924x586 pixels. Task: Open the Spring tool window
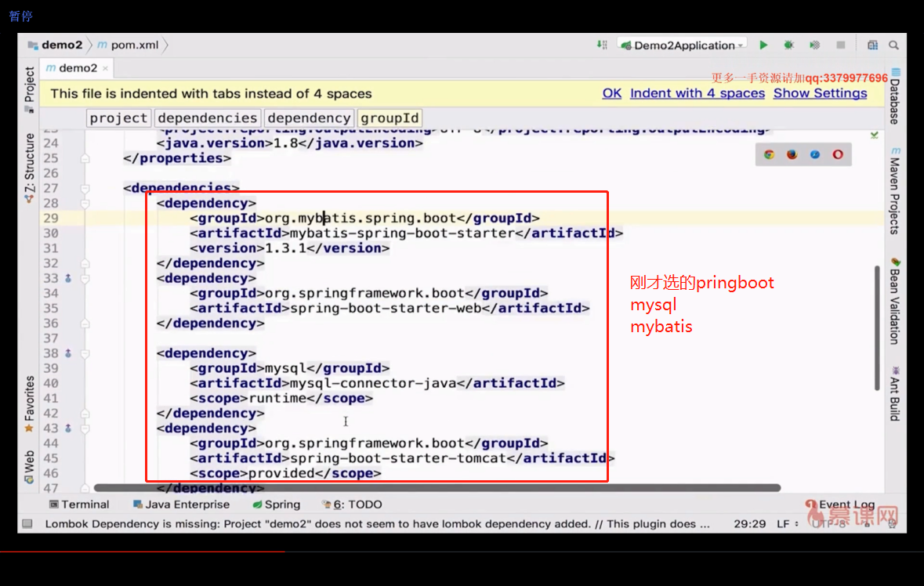point(277,505)
